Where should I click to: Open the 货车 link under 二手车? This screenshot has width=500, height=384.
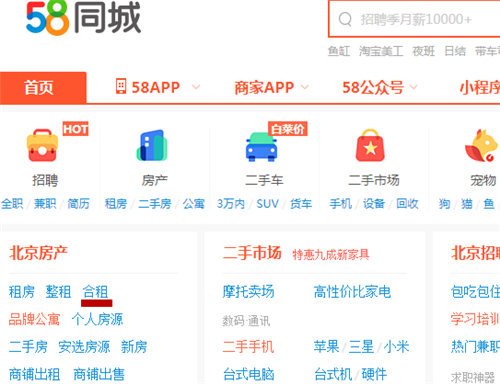coord(301,204)
